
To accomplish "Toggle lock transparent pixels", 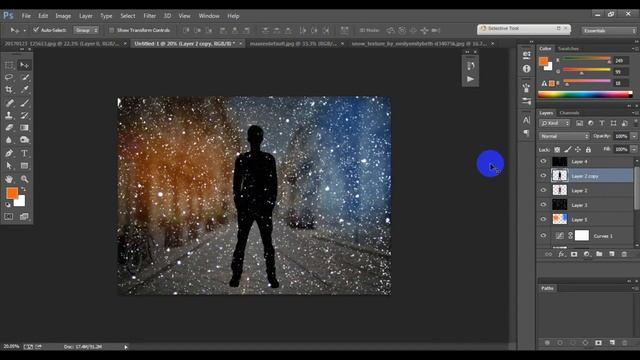I will pos(557,150).
